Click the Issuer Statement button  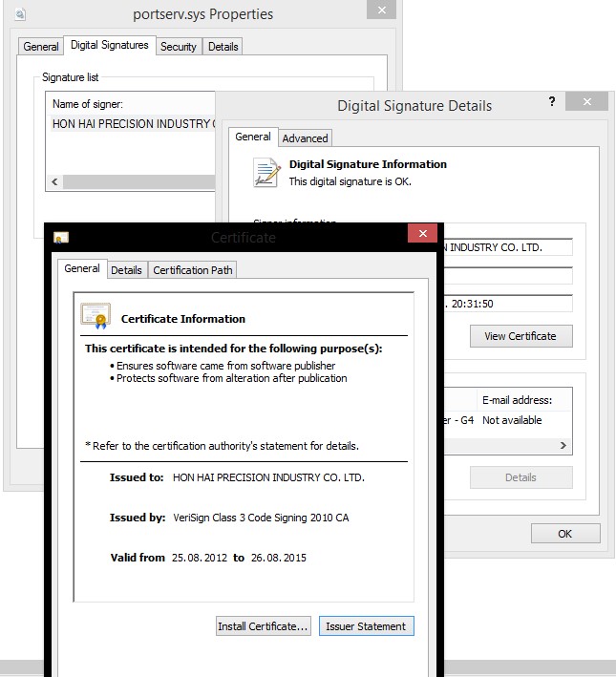tap(367, 626)
